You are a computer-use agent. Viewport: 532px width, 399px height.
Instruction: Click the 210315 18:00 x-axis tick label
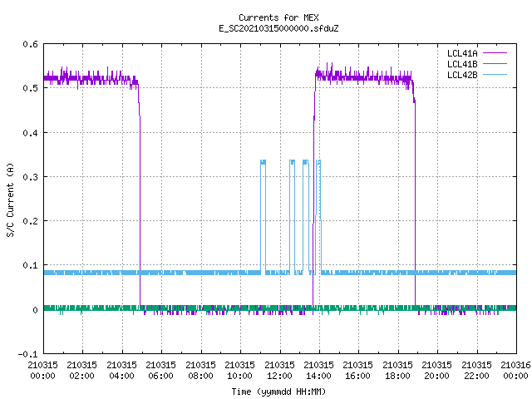tap(397, 370)
